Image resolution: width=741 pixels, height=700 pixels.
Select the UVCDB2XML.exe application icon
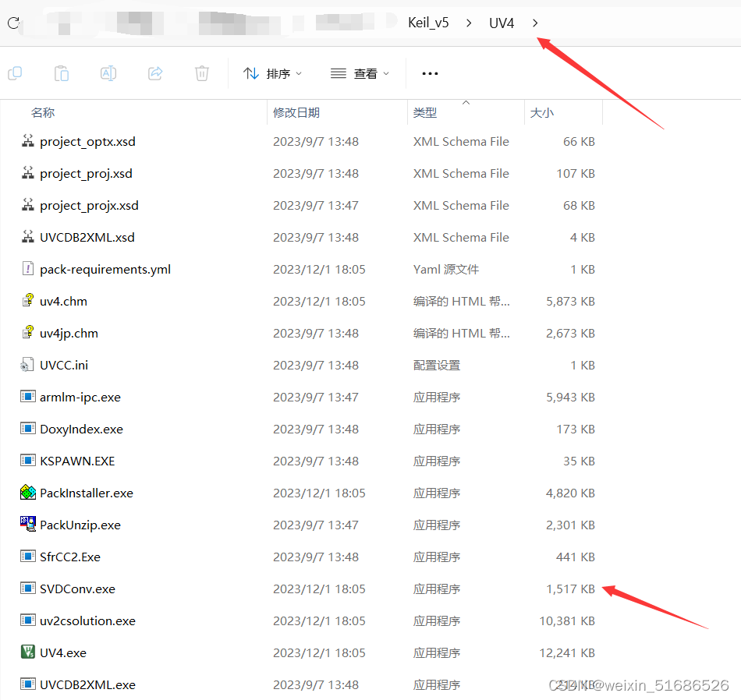point(28,684)
